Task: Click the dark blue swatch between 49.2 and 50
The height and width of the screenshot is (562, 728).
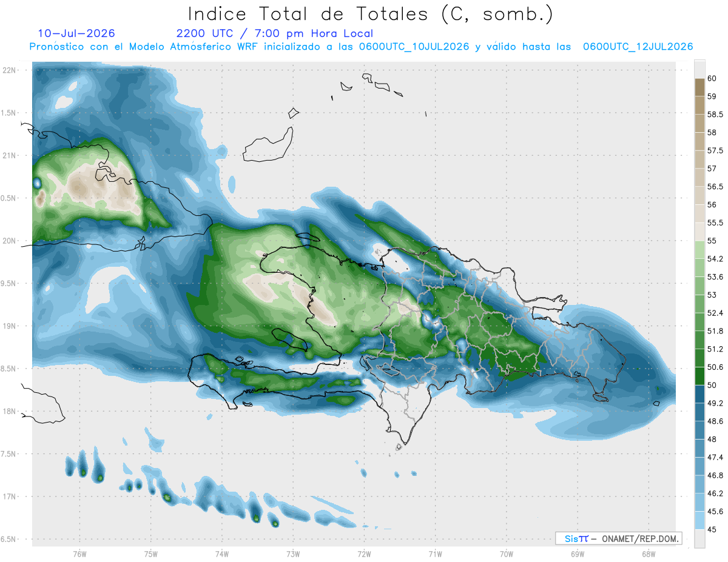Action: coord(699,394)
